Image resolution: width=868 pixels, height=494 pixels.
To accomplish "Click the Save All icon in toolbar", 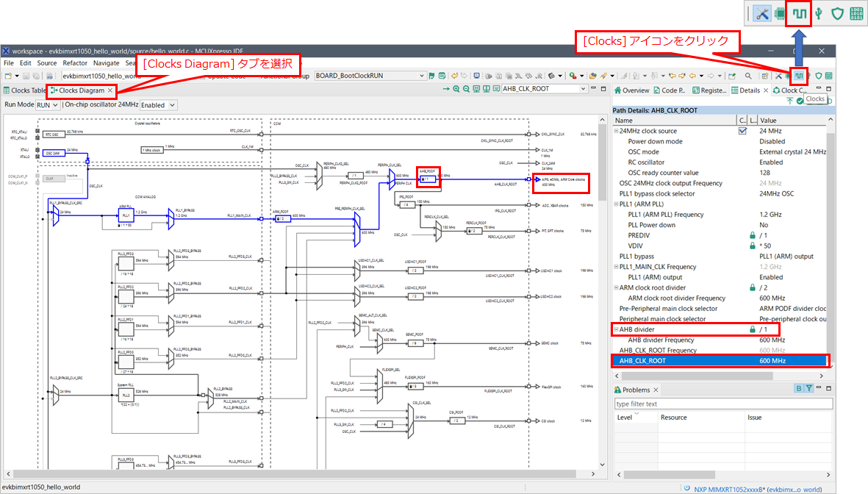I will pyautogui.click(x=35, y=76).
